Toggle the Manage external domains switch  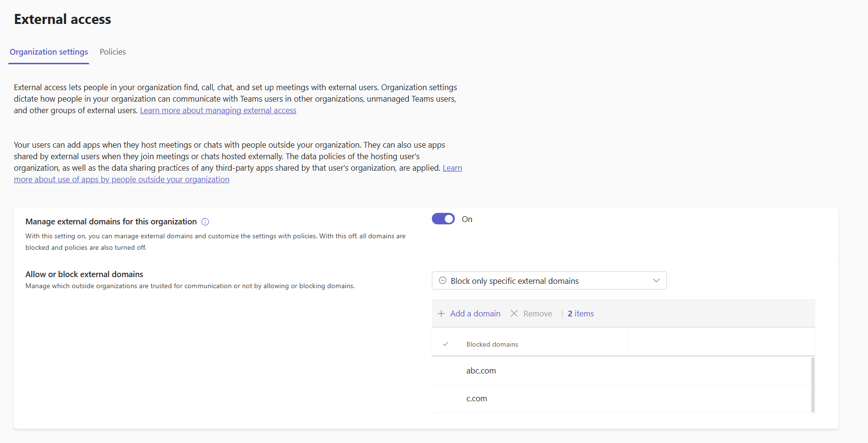[x=443, y=219]
